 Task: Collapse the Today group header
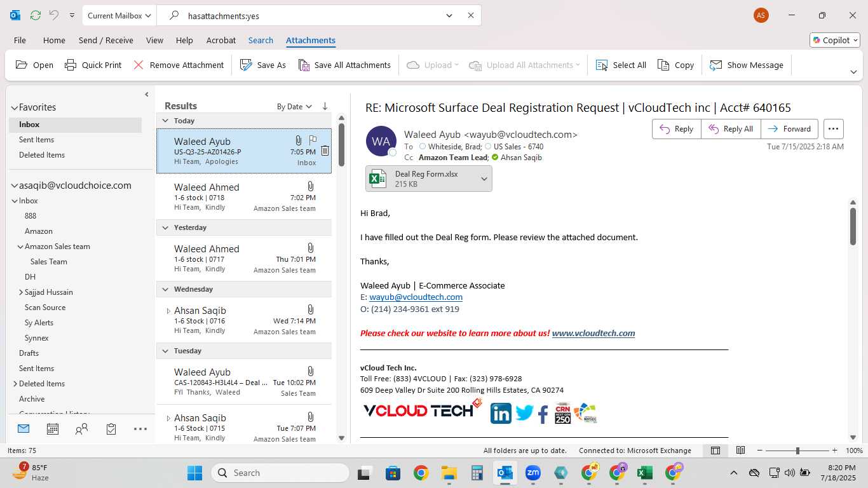pyautogui.click(x=165, y=121)
